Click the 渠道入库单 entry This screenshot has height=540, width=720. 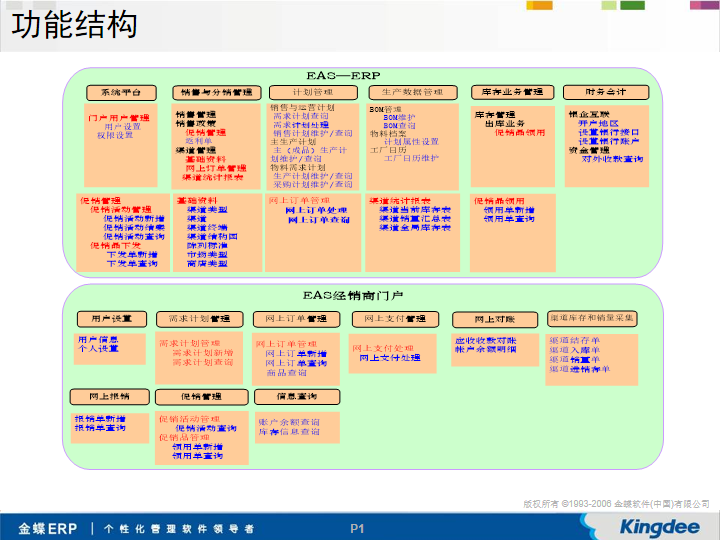(575, 350)
